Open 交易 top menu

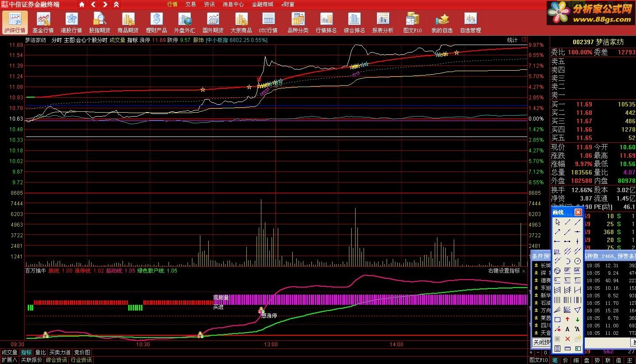(x=191, y=4)
